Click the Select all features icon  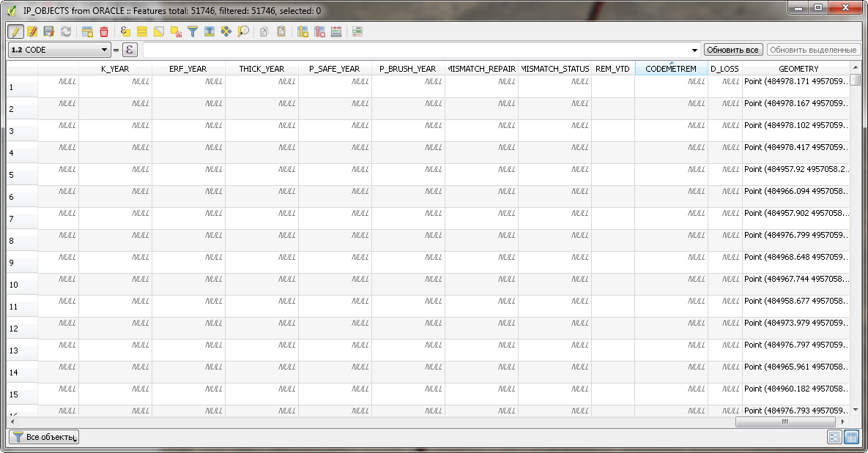click(142, 31)
